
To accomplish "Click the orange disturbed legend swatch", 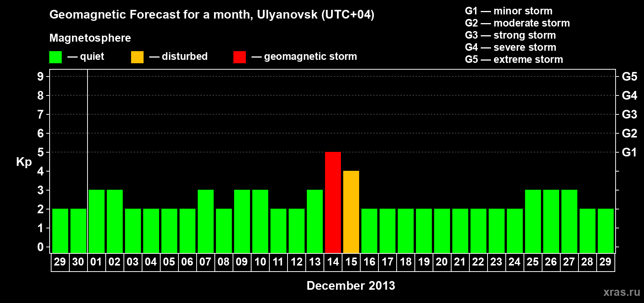I will click(x=137, y=57).
